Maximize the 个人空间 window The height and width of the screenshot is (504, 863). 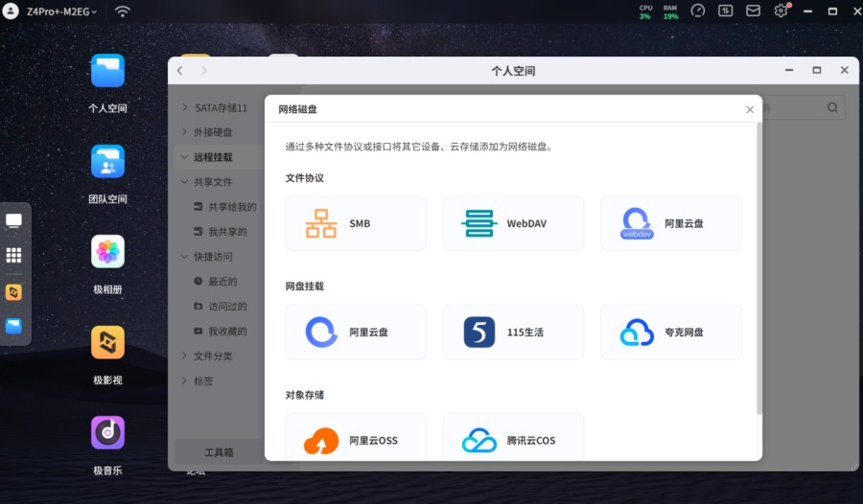point(817,71)
